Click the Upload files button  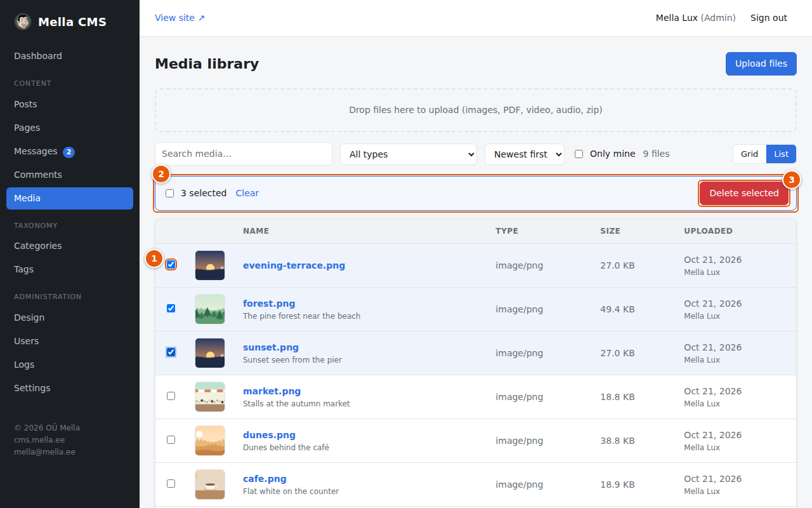tap(761, 63)
